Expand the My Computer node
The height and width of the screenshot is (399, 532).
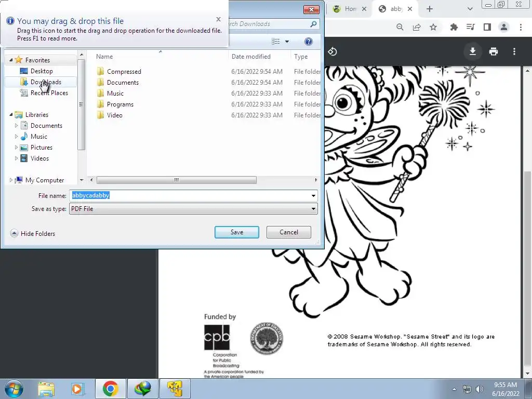click(x=11, y=180)
